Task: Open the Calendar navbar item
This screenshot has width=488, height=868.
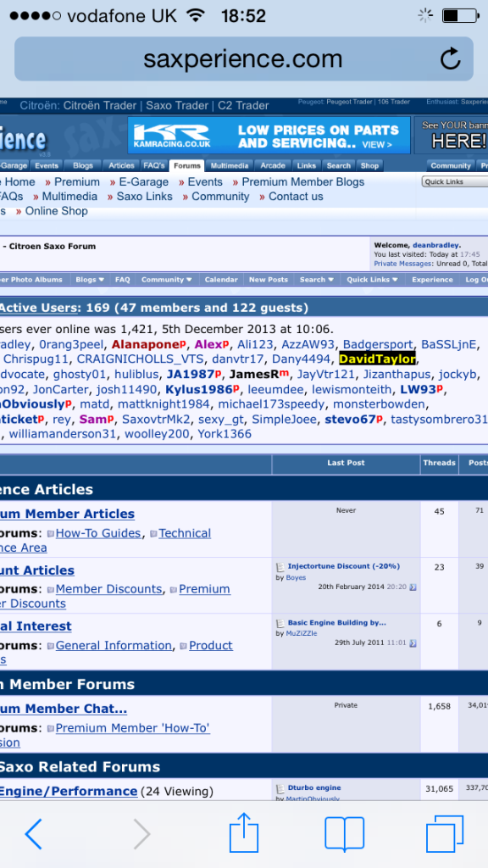Action: click(x=221, y=280)
